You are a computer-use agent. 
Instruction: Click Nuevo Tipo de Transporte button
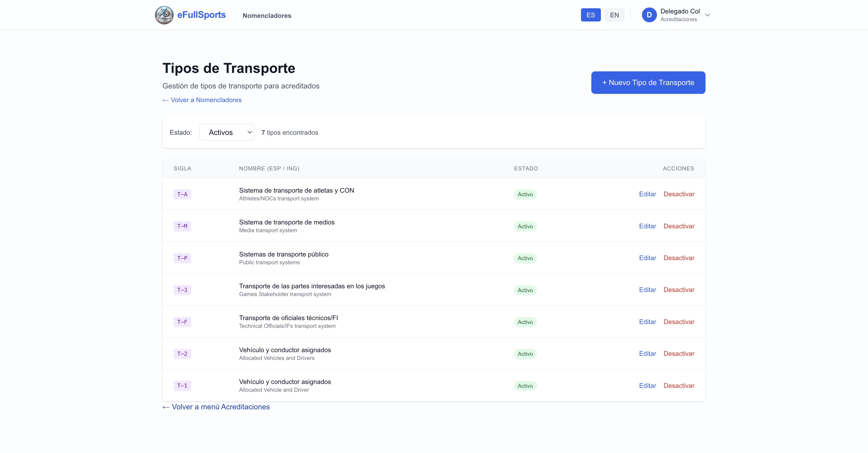[x=648, y=82]
